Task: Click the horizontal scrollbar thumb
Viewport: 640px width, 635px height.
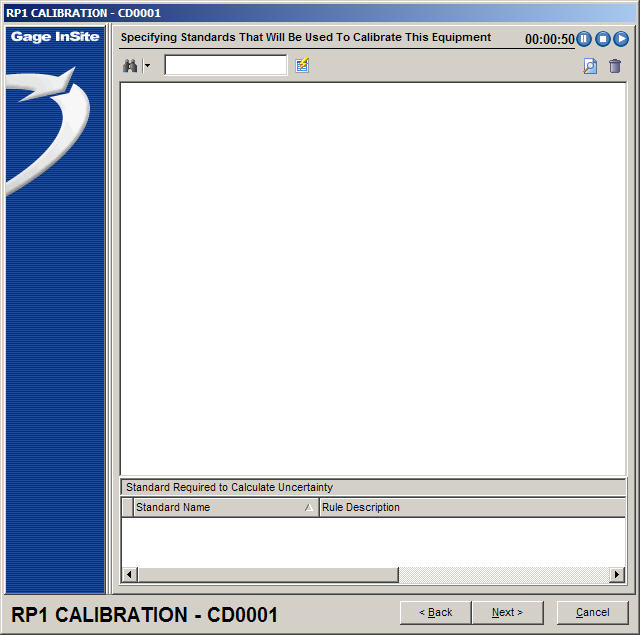Action: pyautogui.click(x=267, y=575)
